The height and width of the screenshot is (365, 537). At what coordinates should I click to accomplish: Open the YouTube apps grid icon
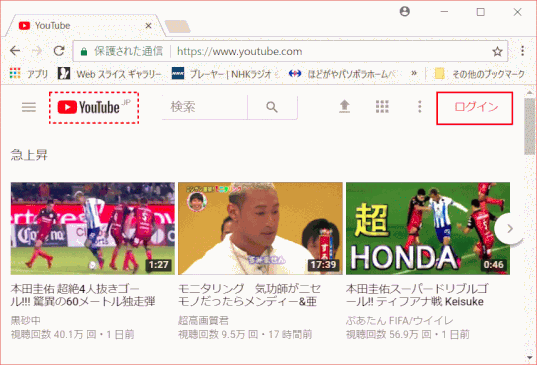point(382,106)
